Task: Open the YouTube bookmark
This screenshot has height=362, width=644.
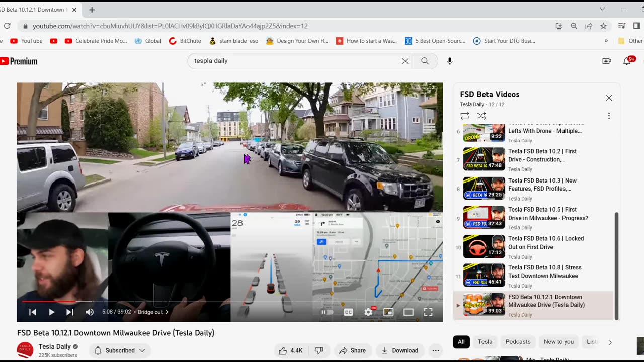Action: pyautogui.click(x=26, y=41)
